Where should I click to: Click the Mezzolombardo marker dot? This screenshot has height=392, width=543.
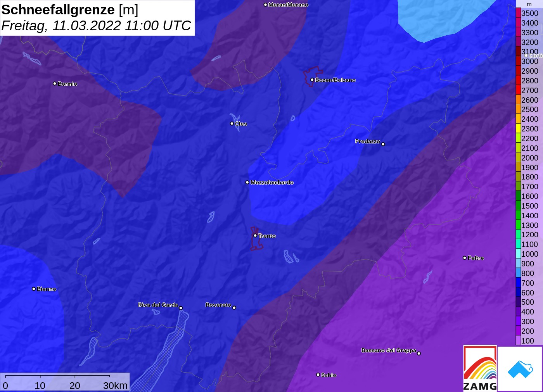(x=247, y=182)
